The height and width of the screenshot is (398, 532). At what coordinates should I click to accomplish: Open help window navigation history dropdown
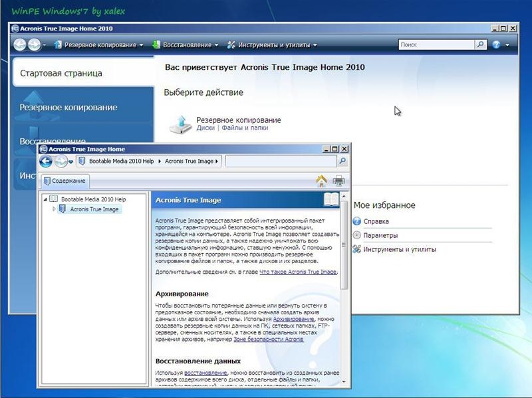pos(70,162)
